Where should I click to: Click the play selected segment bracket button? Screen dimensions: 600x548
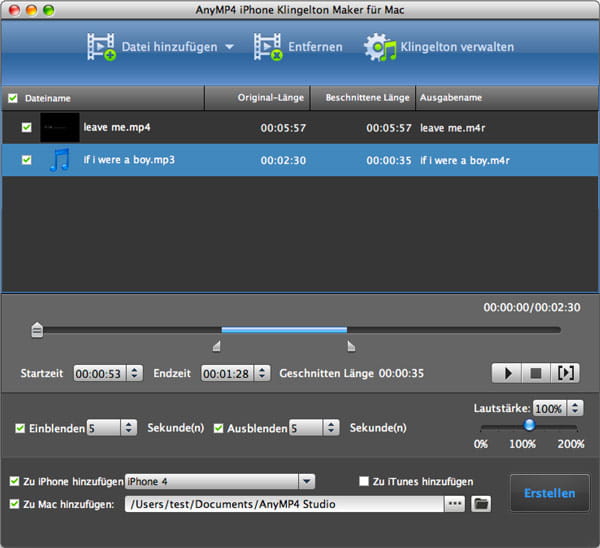pyautogui.click(x=565, y=373)
